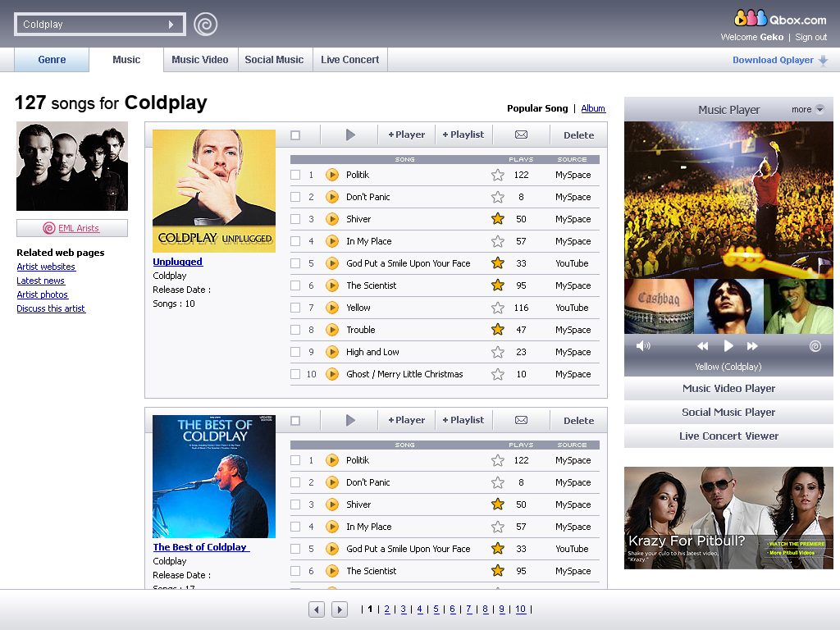
Task: Tick checkbox for Trouble song
Action: click(x=295, y=330)
